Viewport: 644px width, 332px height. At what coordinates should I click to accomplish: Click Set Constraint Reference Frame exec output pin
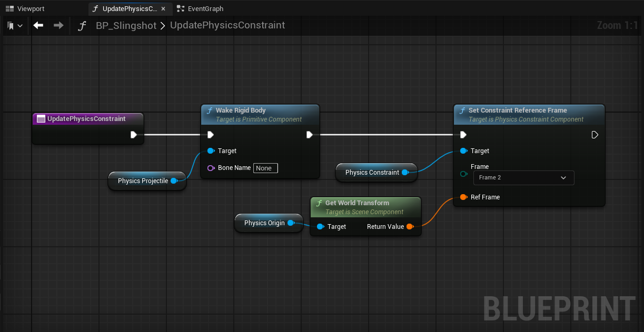tap(595, 135)
